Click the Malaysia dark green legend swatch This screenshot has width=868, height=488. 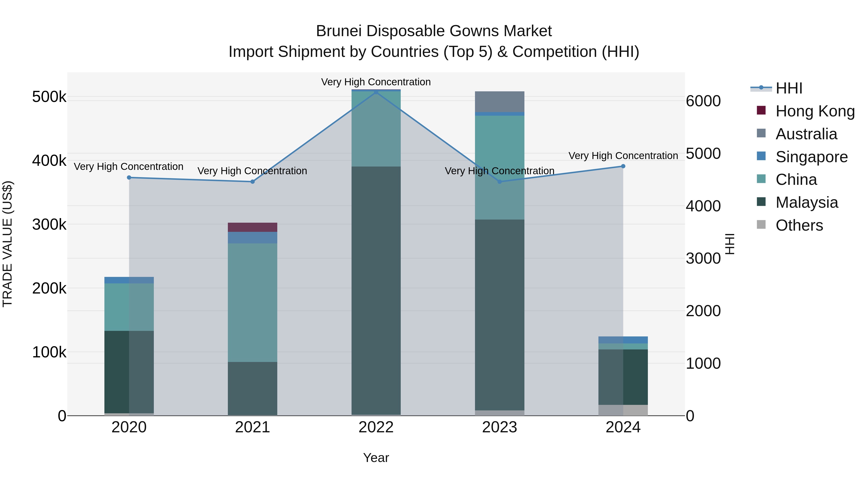(x=761, y=202)
